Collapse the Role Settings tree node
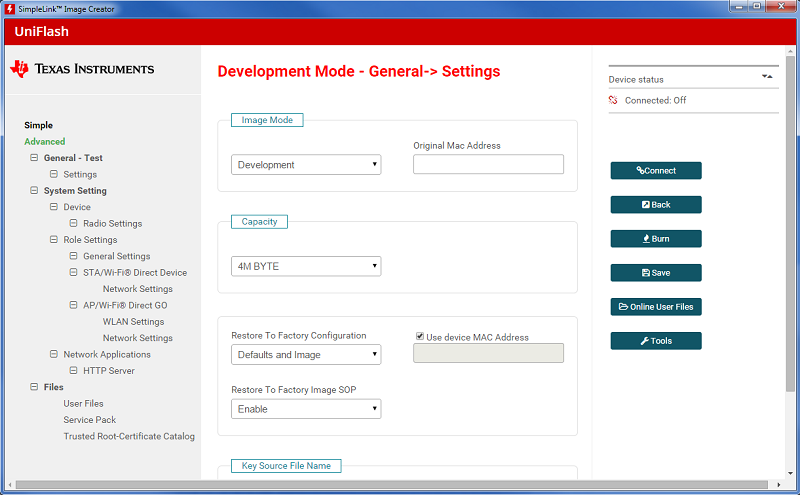800x495 pixels. coord(54,240)
